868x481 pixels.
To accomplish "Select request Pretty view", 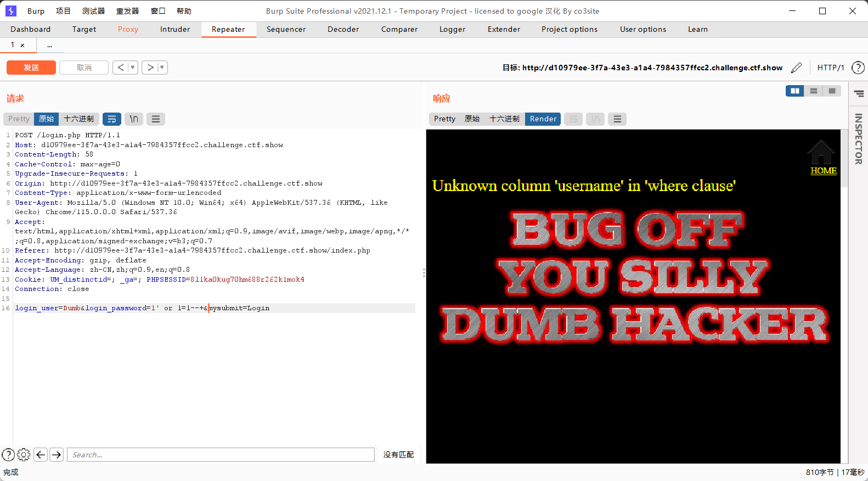I will click(x=19, y=119).
